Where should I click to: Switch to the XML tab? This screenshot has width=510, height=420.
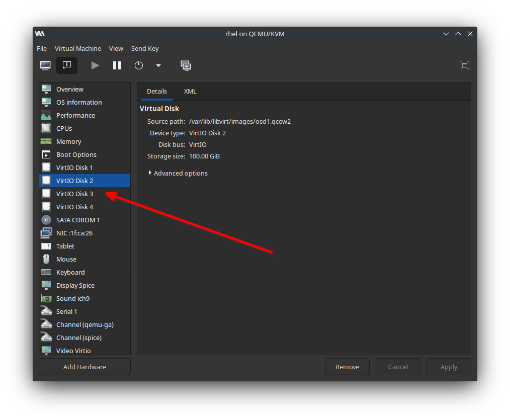click(190, 92)
